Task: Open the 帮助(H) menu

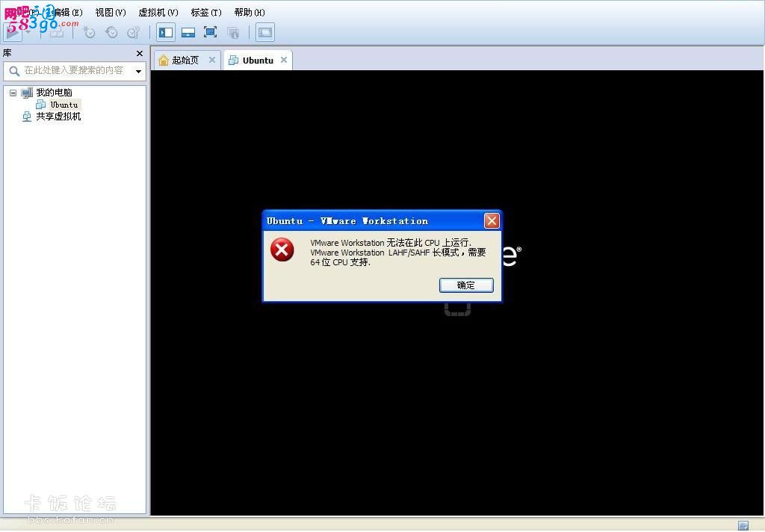Action: pos(250,12)
